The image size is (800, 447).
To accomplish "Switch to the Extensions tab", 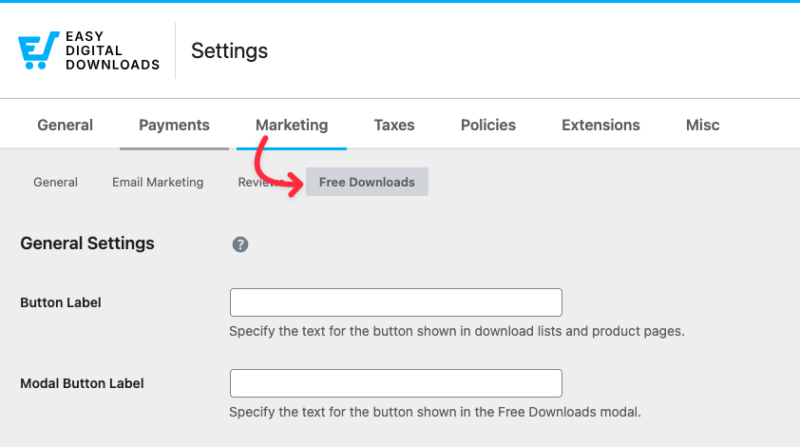I will (x=601, y=125).
